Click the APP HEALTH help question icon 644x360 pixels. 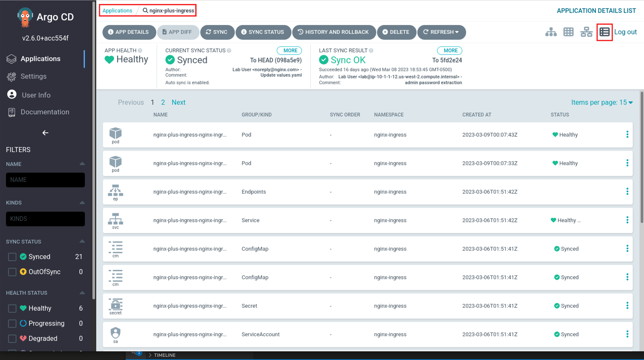140,50
